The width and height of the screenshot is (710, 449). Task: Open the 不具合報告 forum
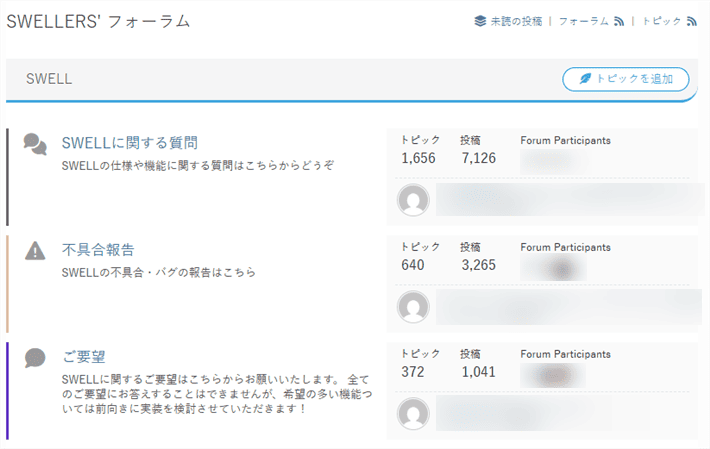(98, 250)
